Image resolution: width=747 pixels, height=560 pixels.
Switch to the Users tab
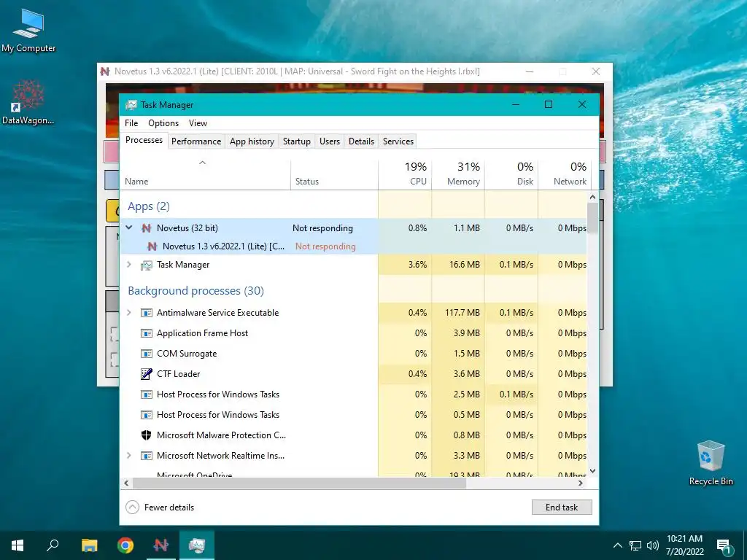[330, 141]
